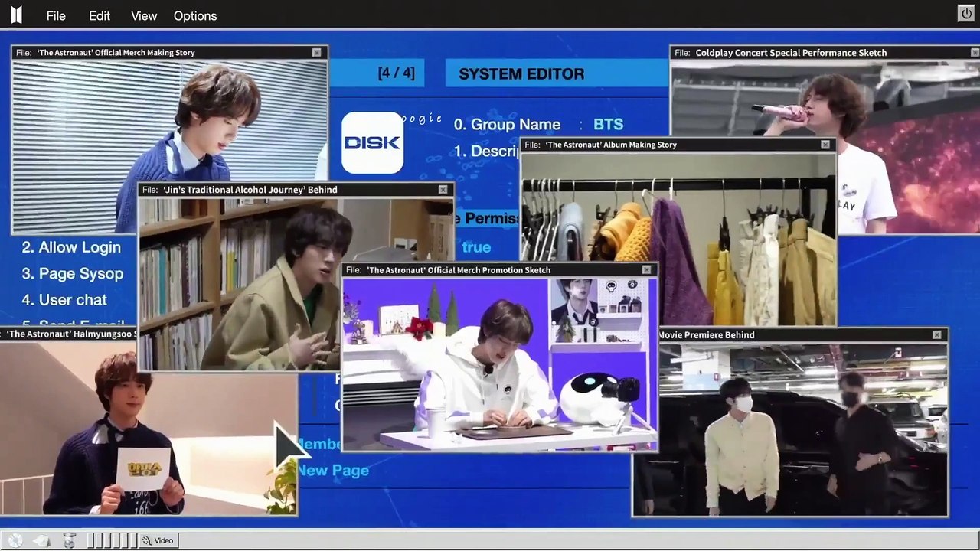Open the View menu
The height and width of the screenshot is (551, 980).
[x=144, y=15]
